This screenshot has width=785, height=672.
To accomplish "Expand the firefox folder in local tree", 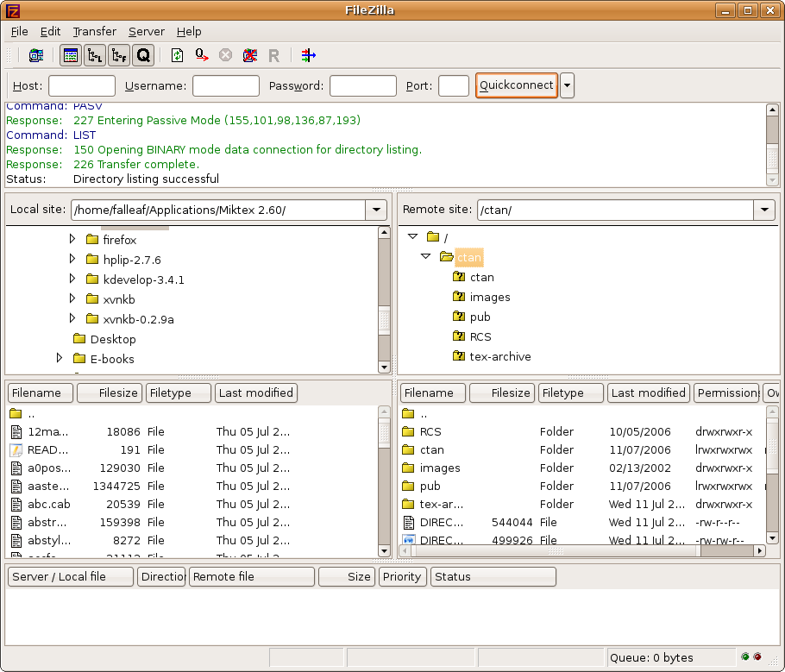I will coord(72,239).
